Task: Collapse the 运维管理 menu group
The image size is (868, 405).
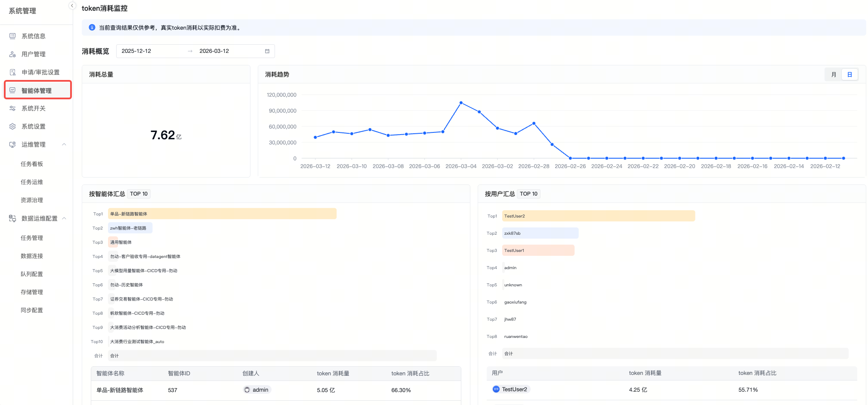Action: click(x=64, y=144)
